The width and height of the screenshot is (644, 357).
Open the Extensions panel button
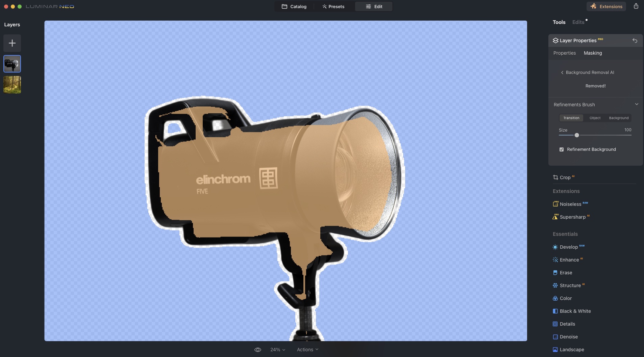click(x=606, y=6)
